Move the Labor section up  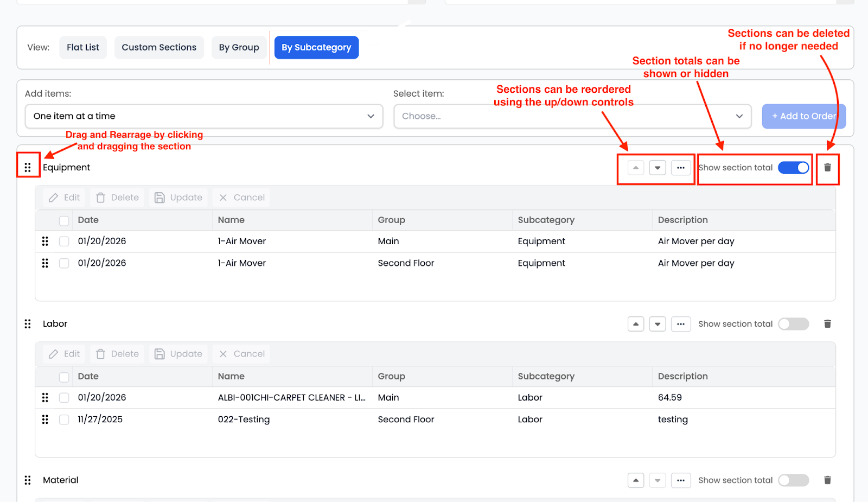pos(636,324)
